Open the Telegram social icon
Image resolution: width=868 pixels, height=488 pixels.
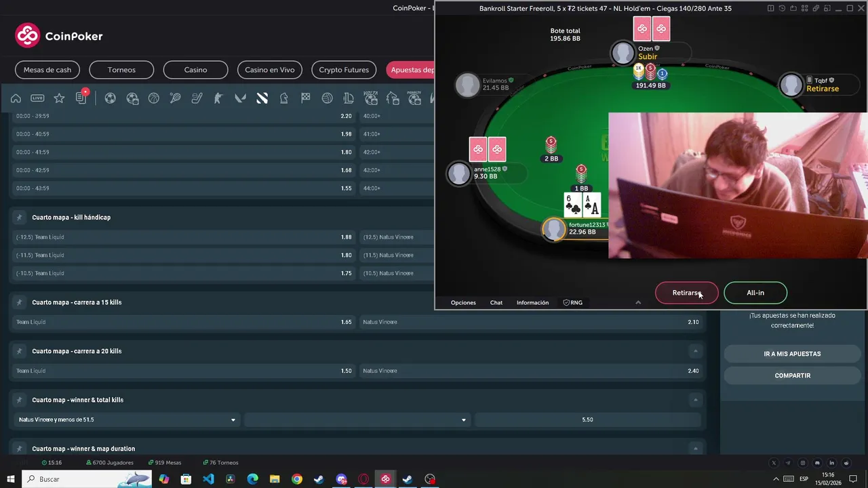pos(788,462)
